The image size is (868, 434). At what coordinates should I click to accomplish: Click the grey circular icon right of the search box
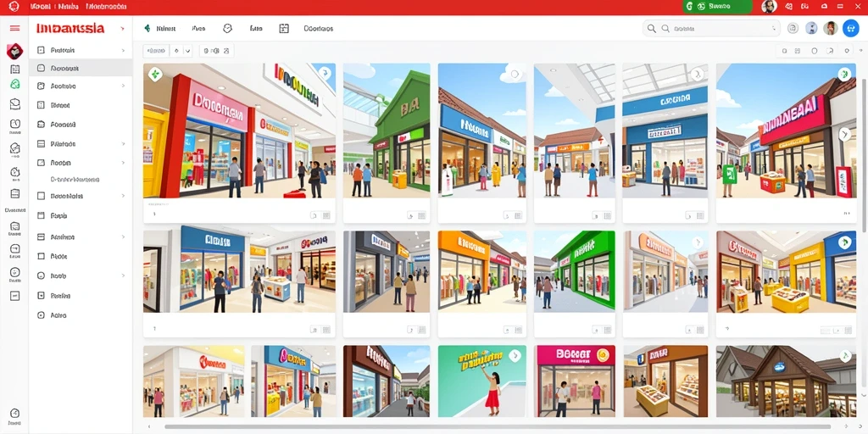(793, 28)
